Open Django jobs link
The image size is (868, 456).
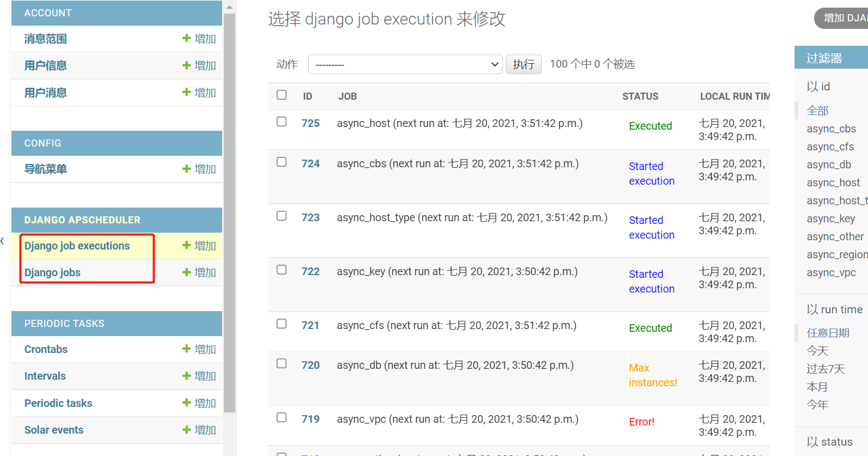pyautogui.click(x=52, y=272)
